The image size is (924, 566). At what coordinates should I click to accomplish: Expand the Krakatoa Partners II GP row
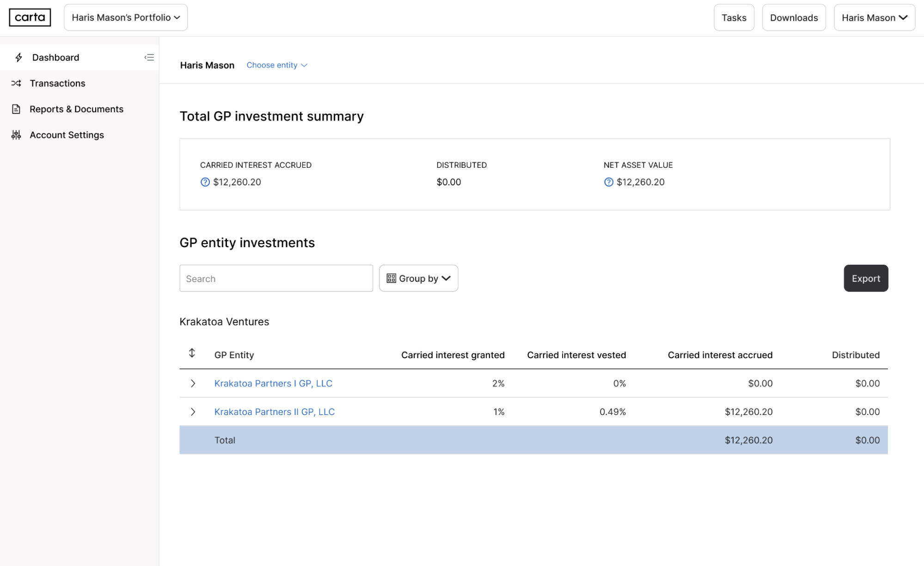pos(193,412)
